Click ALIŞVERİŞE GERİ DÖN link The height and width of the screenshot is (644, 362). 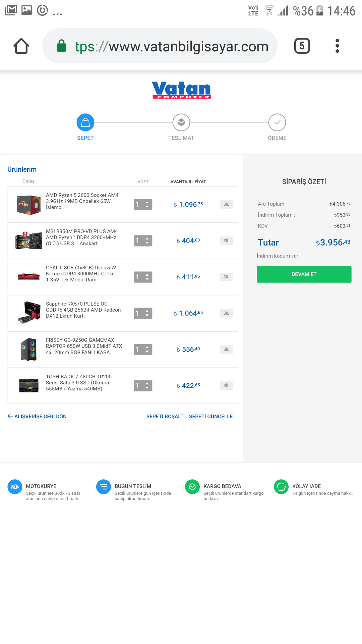click(37, 416)
